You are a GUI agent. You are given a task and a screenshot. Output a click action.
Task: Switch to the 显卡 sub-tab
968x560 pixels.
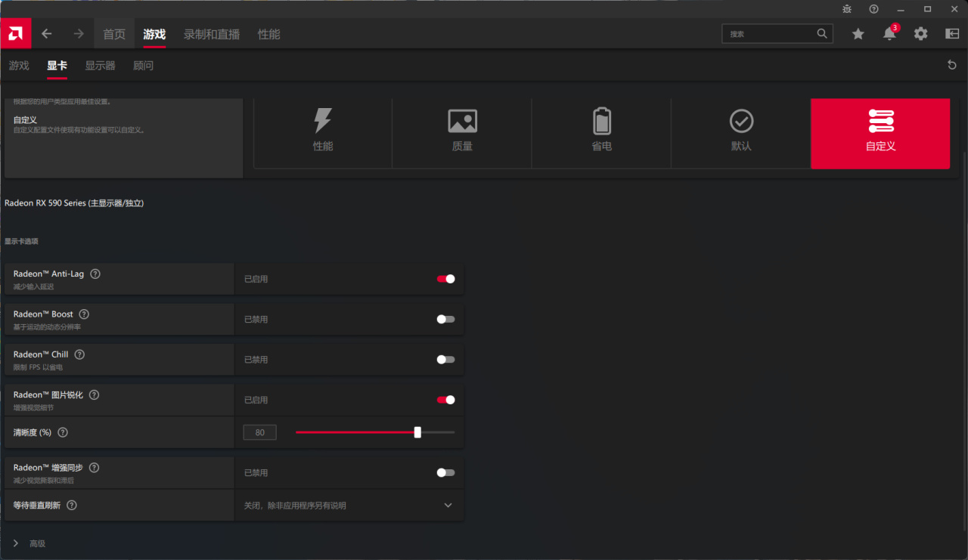tap(57, 66)
